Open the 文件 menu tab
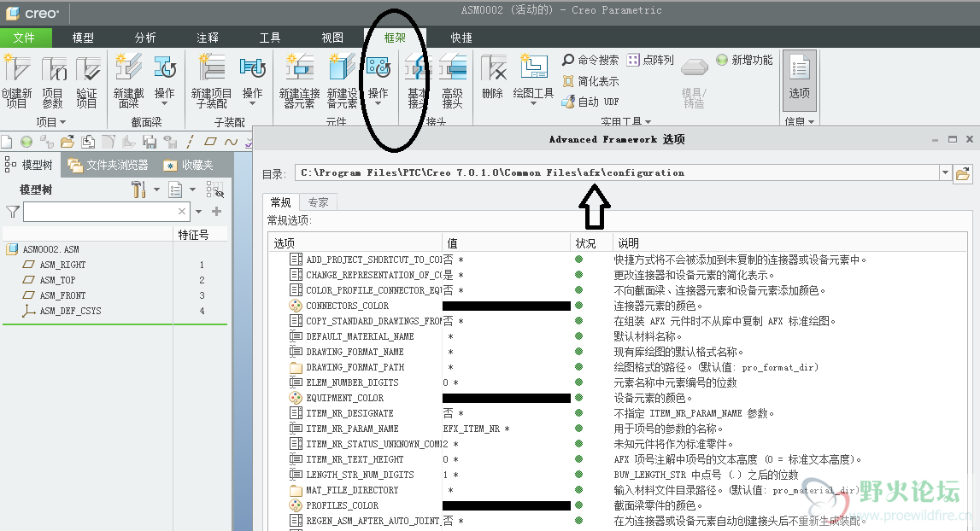The image size is (980, 531). tap(25, 38)
